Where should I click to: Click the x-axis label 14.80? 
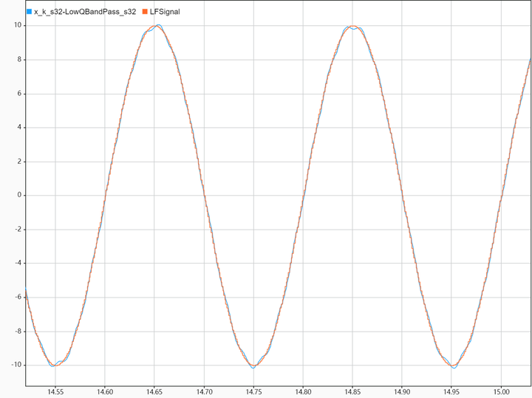pyautogui.click(x=303, y=392)
